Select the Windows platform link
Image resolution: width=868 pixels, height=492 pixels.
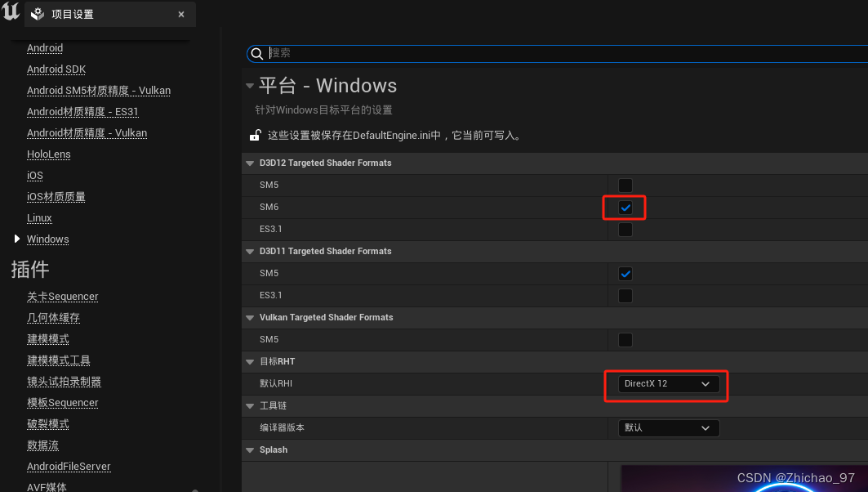coord(48,239)
